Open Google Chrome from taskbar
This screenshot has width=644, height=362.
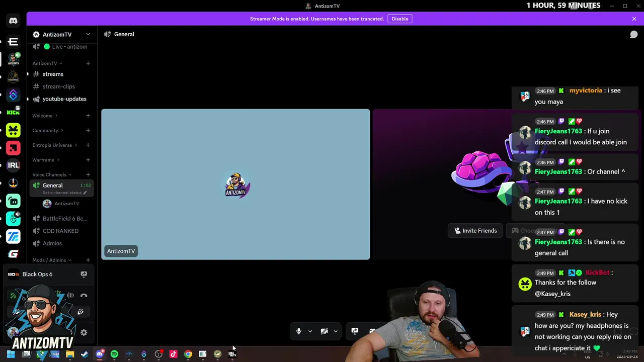[188, 354]
